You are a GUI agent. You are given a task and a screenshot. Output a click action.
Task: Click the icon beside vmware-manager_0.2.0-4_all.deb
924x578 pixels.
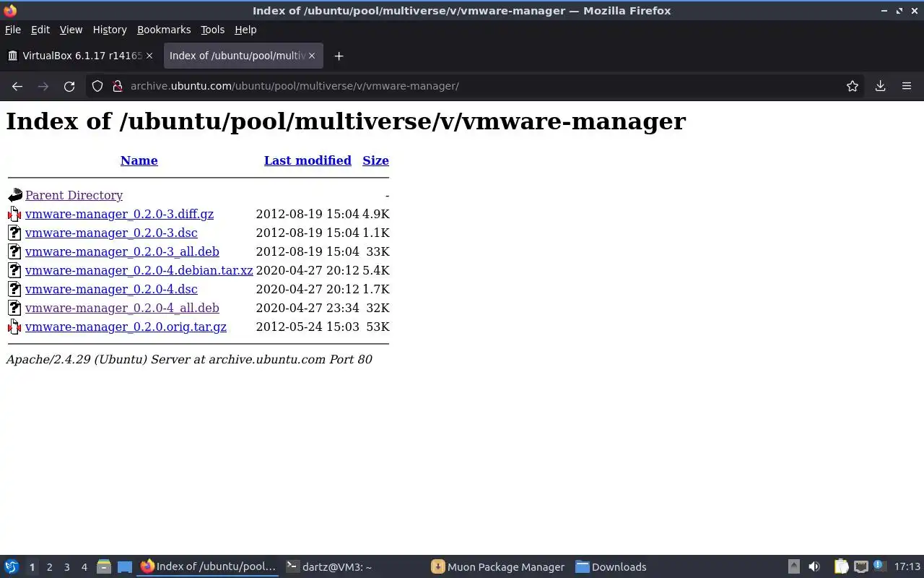pyautogui.click(x=15, y=308)
